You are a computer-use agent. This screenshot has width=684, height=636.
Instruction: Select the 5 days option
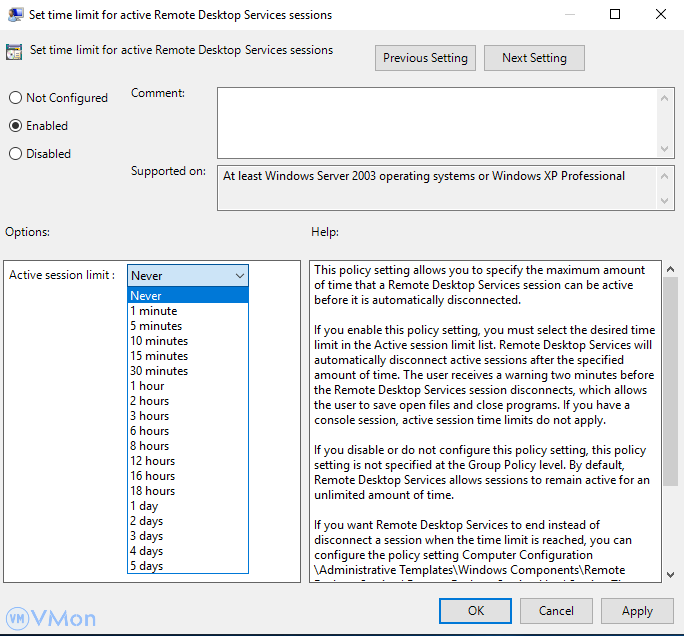[x=148, y=566]
